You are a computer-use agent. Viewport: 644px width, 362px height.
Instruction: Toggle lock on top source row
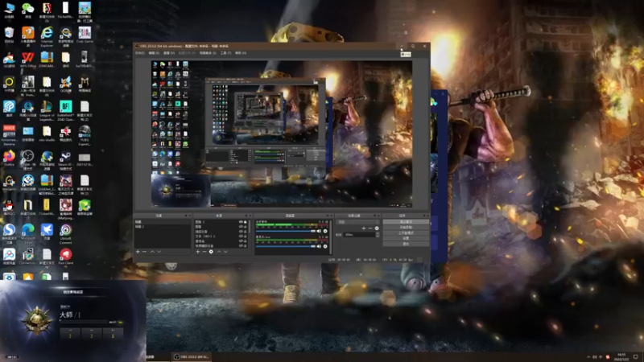246,222
